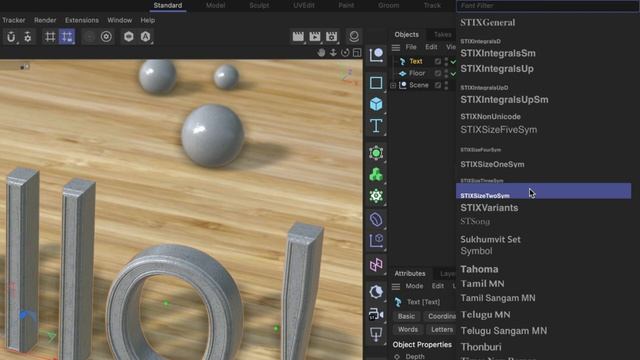Click the green subdivision generator icon

tap(376, 153)
